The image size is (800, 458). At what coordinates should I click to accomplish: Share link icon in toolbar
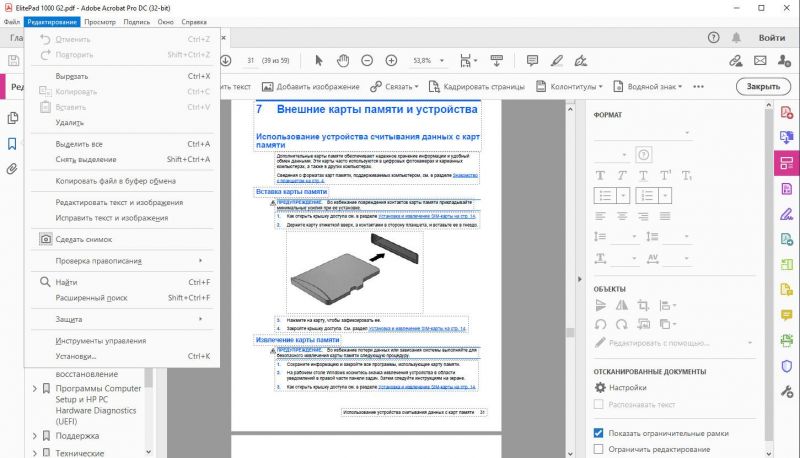click(736, 61)
